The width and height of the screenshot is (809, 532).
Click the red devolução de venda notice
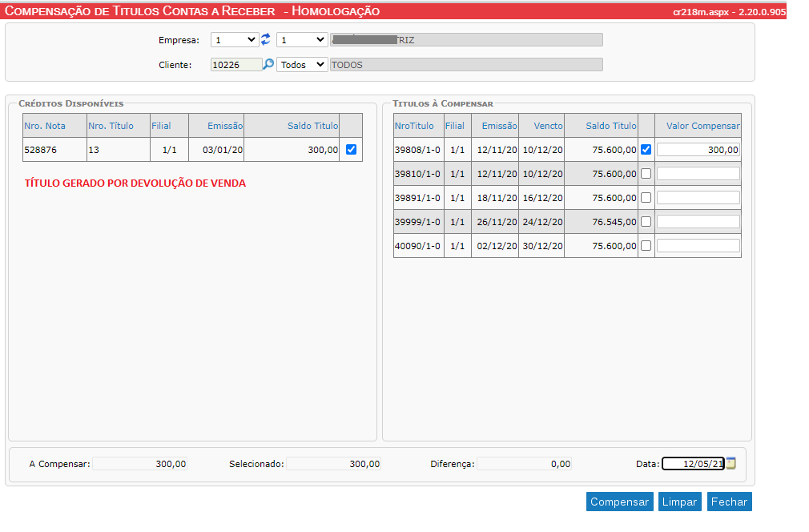pyautogui.click(x=135, y=183)
